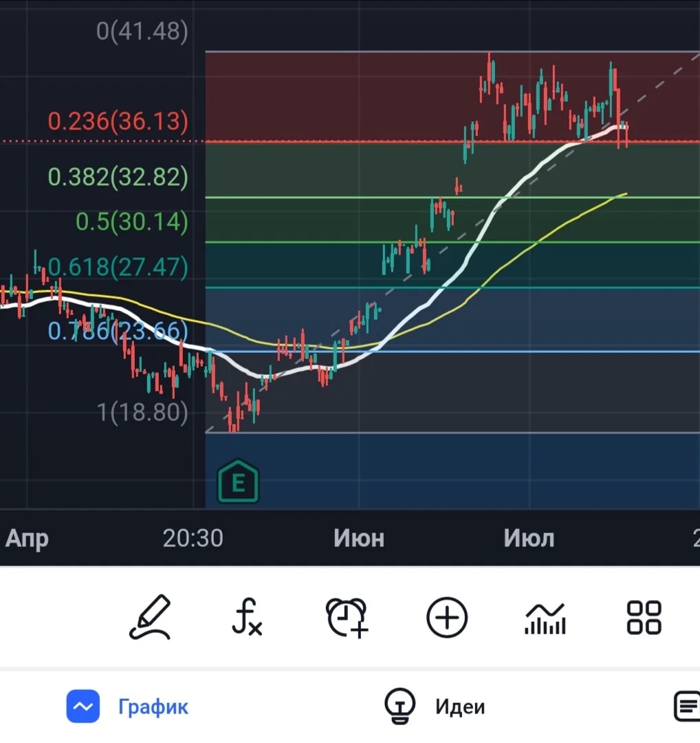The image size is (700, 743).
Task: Select the 0.236(36.13) Fibonacci level label
Action: (x=118, y=121)
